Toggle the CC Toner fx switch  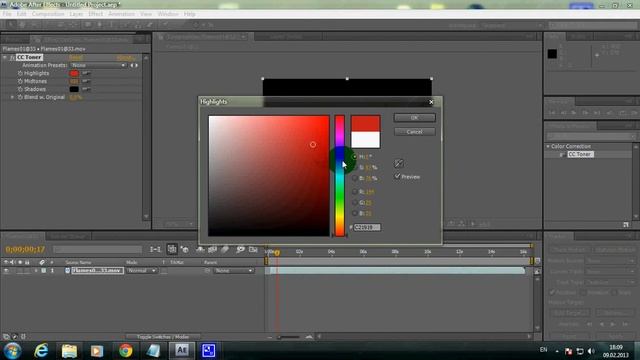[12, 58]
